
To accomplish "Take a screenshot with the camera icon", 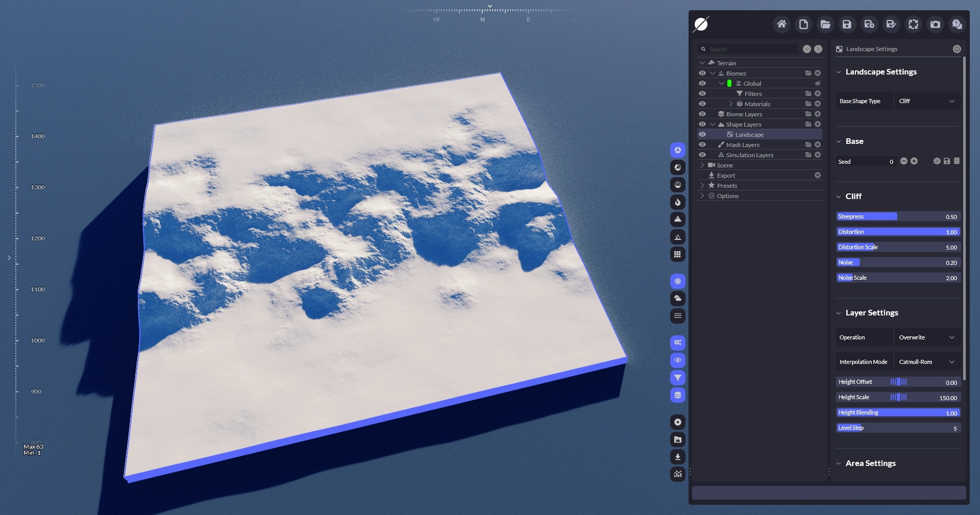I will click(935, 24).
